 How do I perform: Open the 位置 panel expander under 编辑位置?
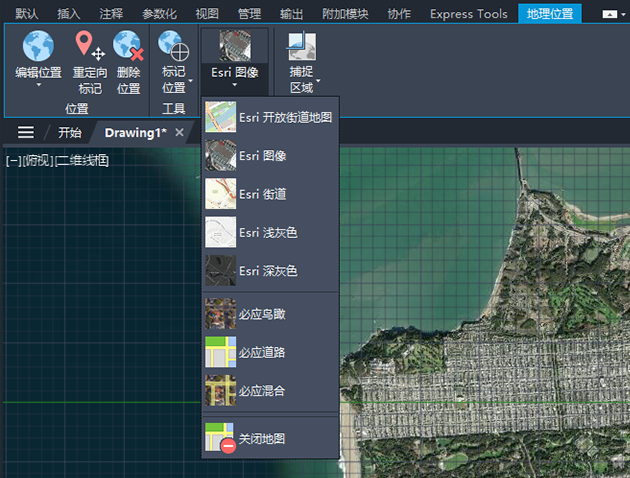(x=38, y=86)
